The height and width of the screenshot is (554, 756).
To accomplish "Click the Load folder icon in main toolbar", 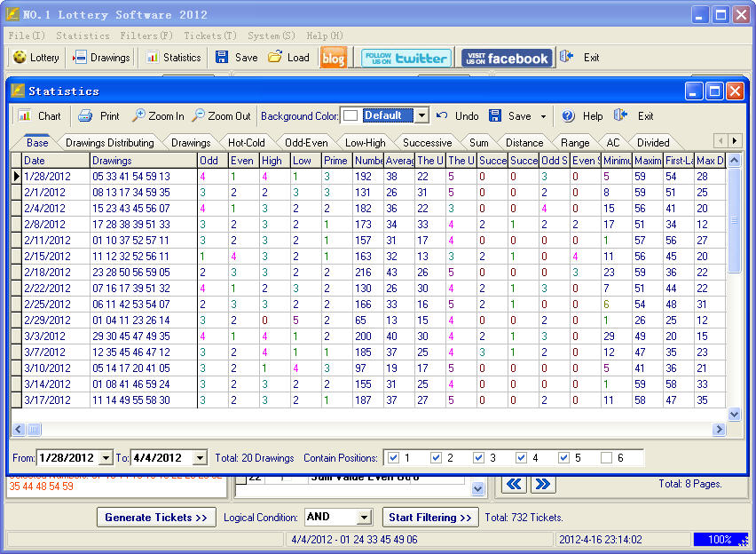I will point(275,58).
